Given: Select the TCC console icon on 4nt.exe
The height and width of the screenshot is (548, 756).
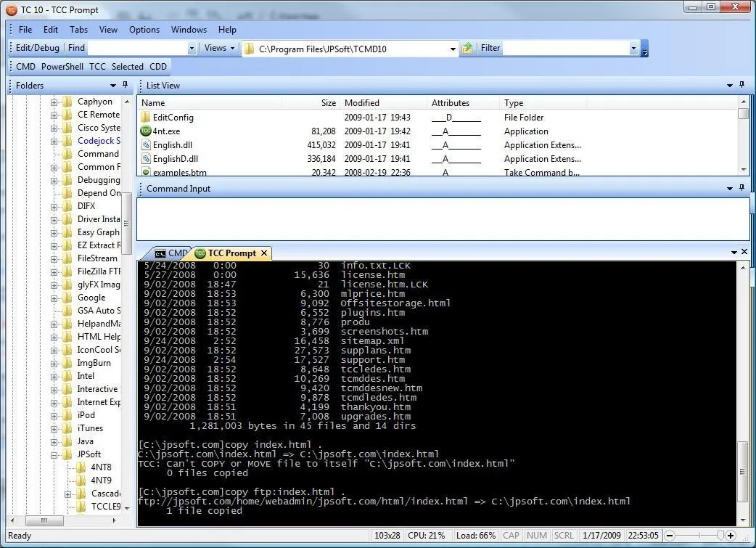Looking at the screenshot, I should point(145,131).
